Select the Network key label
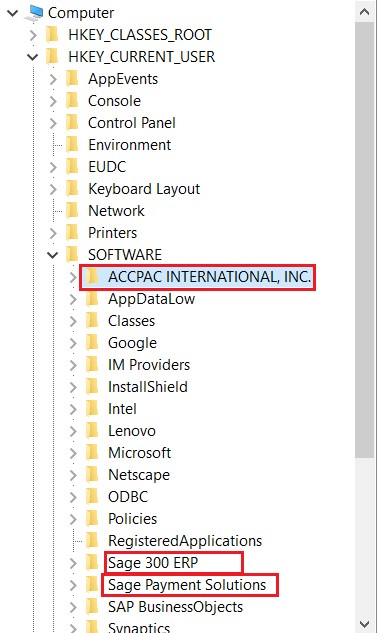 click(116, 211)
